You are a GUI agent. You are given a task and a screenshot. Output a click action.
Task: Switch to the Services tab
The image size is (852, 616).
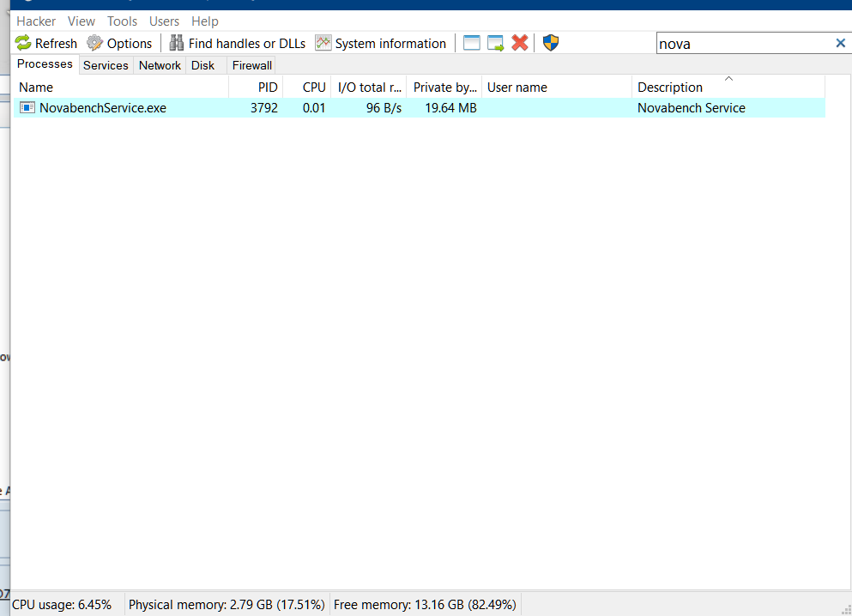coord(106,65)
